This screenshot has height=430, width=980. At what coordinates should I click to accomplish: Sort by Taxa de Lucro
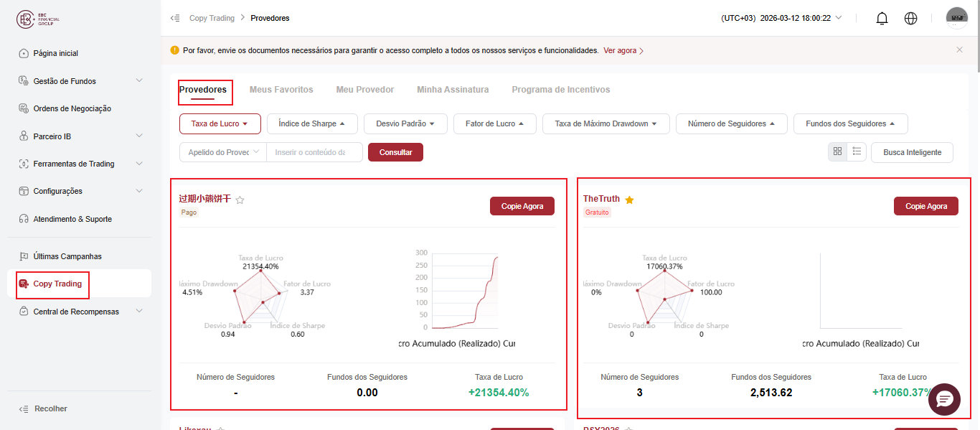220,123
